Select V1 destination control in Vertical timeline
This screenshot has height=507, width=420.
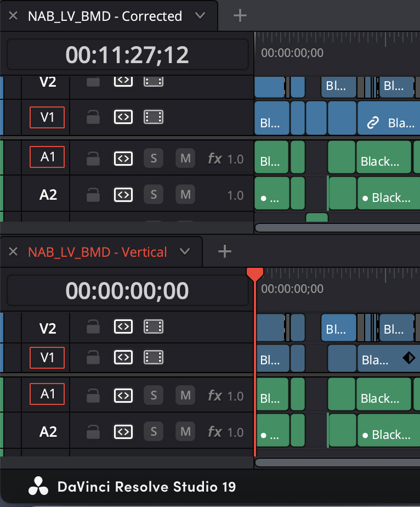(x=47, y=358)
